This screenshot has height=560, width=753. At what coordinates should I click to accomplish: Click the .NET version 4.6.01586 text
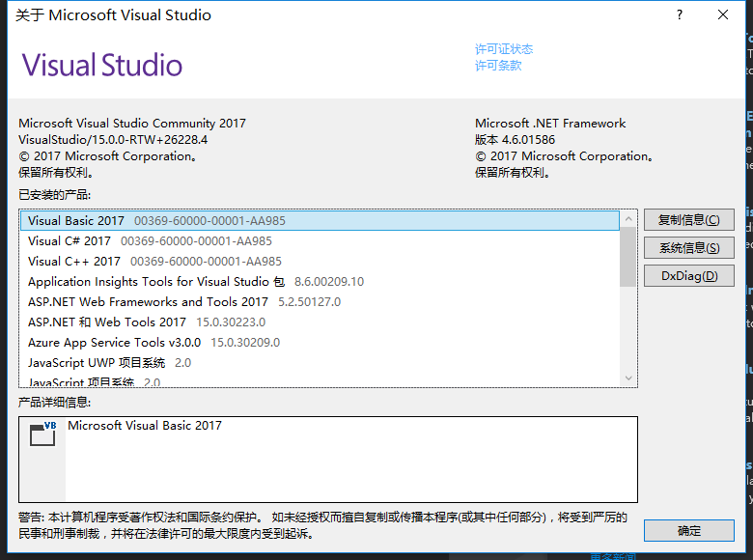coord(515,140)
